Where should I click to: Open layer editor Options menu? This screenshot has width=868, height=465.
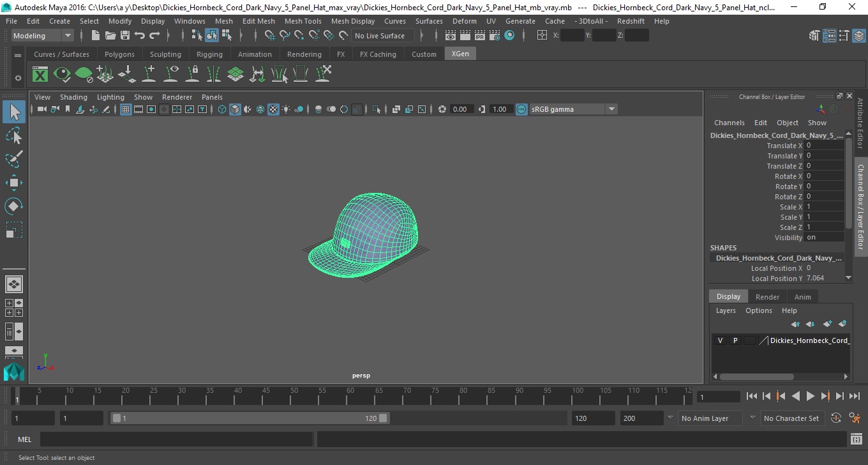pyautogui.click(x=758, y=310)
